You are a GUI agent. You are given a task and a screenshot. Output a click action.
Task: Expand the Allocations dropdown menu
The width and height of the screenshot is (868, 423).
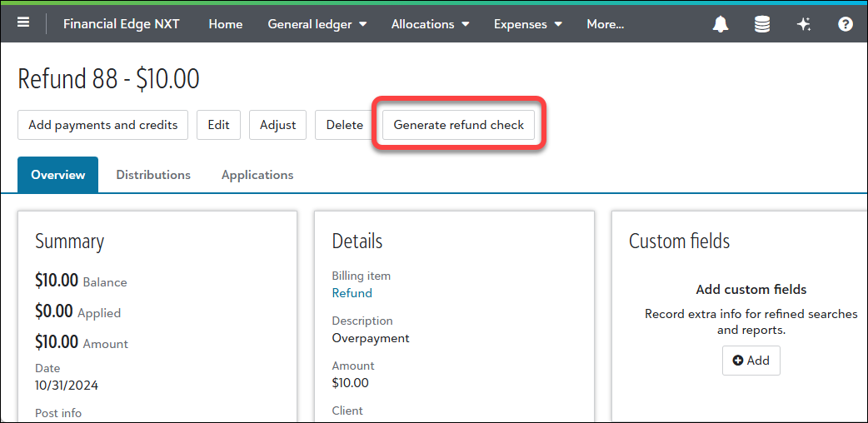coord(430,24)
